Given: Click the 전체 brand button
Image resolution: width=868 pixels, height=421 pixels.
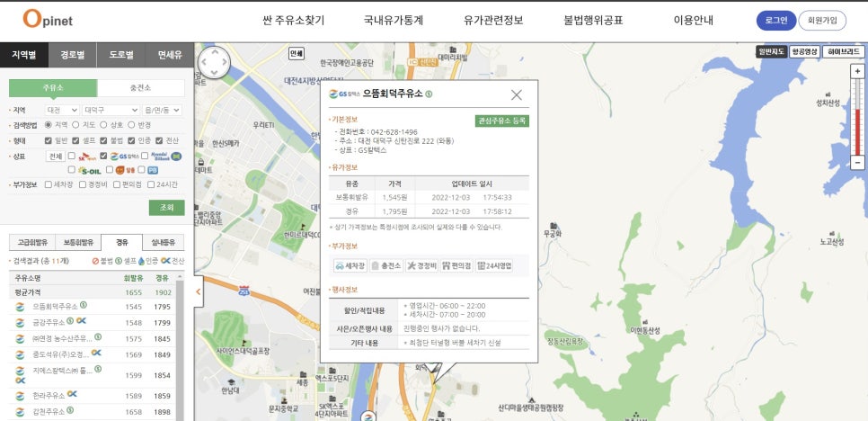Looking at the screenshot, I should pos(56,157).
